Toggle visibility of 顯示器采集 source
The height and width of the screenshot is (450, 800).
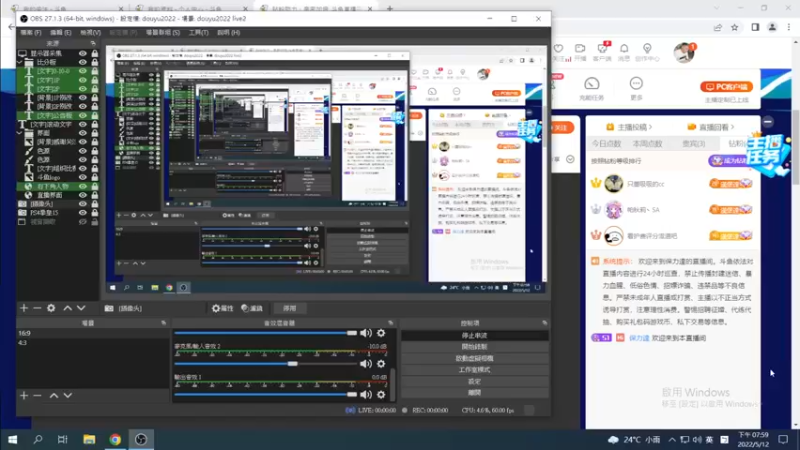pyautogui.click(x=82, y=53)
